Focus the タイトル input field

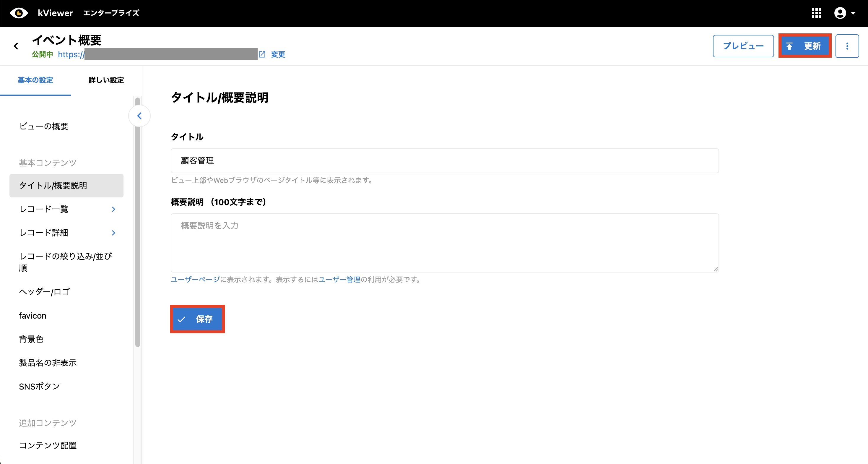pos(444,161)
